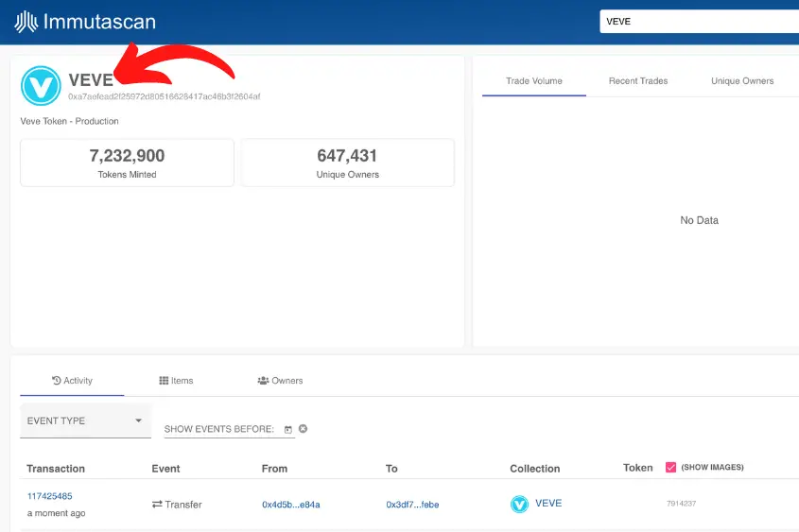
Task: Switch to the Recent Trades tab
Action: pyautogui.click(x=638, y=81)
